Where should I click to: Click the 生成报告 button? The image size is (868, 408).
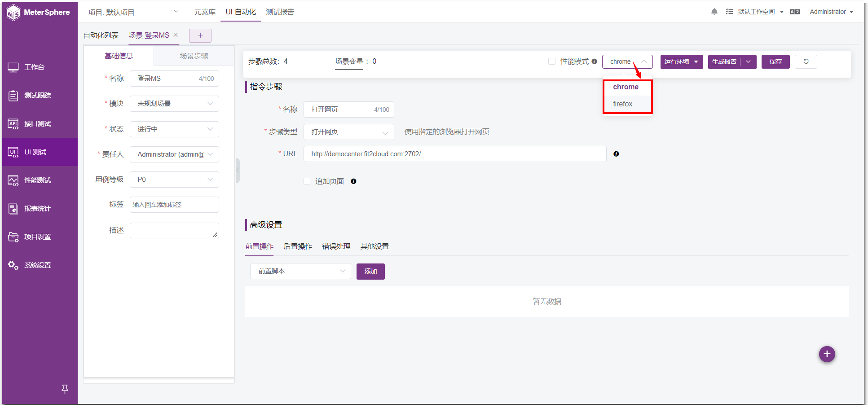724,61
